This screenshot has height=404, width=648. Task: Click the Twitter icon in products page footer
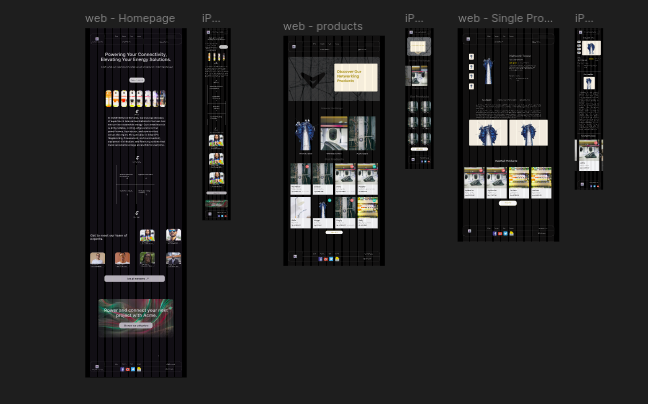point(331,259)
